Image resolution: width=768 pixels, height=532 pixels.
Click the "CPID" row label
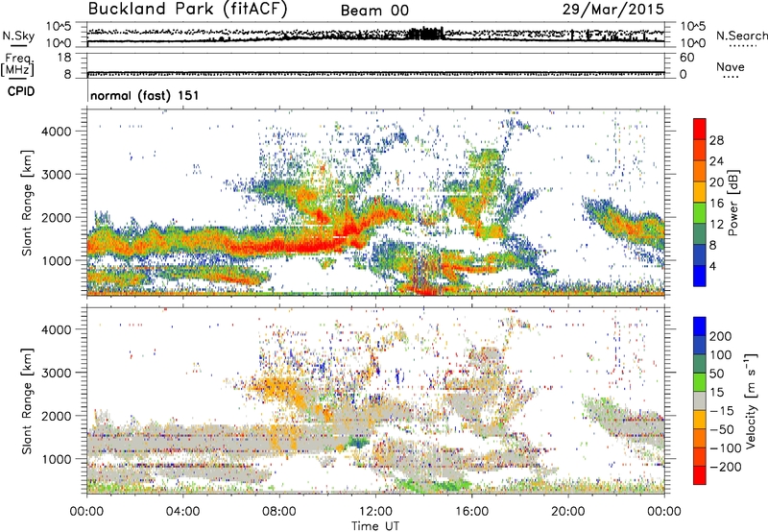tap(21, 91)
